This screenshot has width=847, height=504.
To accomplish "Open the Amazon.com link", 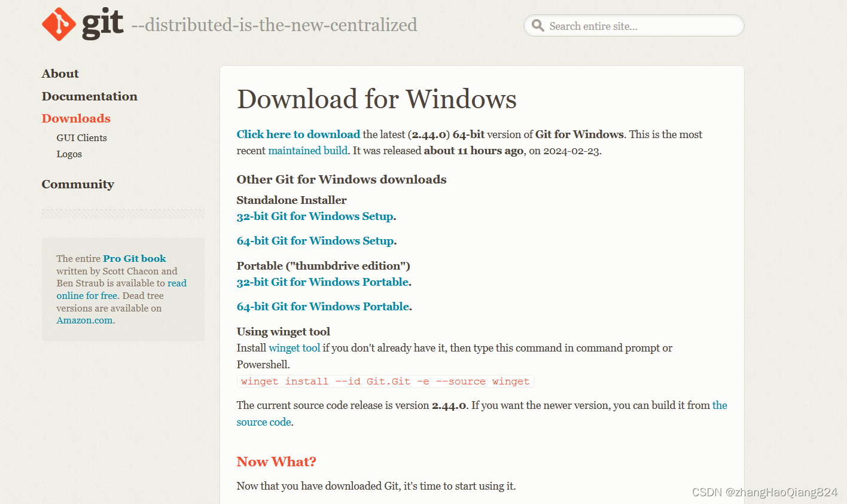I will coord(84,320).
